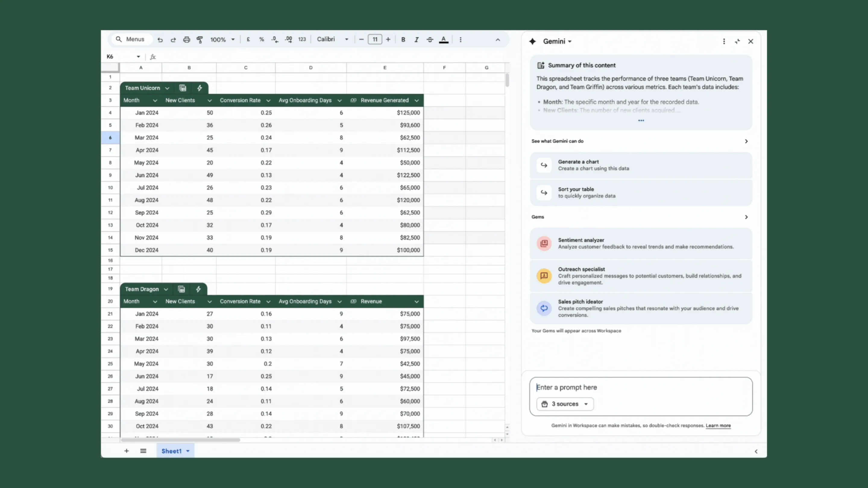The image size is (868, 488).
Task: Click the print icon
Action: click(x=186, y=39)
